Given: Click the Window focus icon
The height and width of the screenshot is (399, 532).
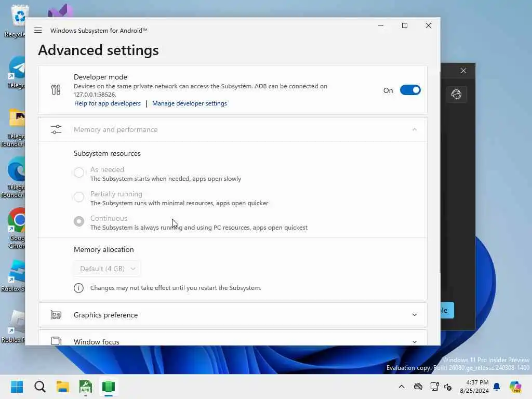Looking at the screenshot, I should click(56, 341).
